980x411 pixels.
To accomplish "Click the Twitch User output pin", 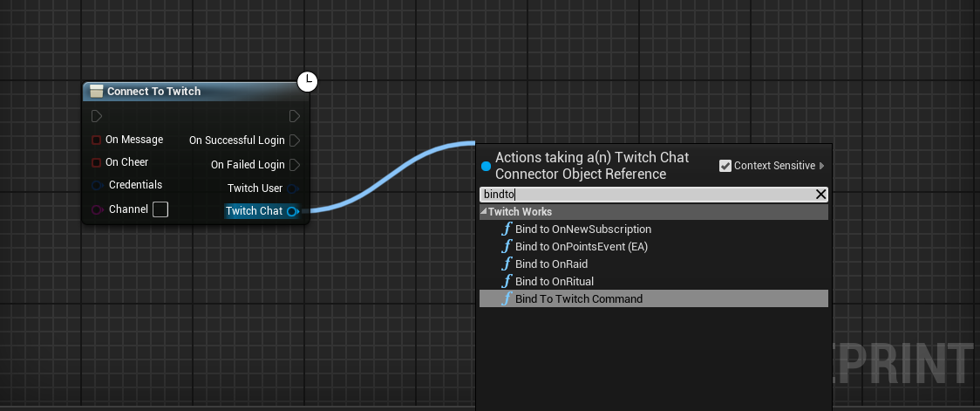I will coord(294,188).
